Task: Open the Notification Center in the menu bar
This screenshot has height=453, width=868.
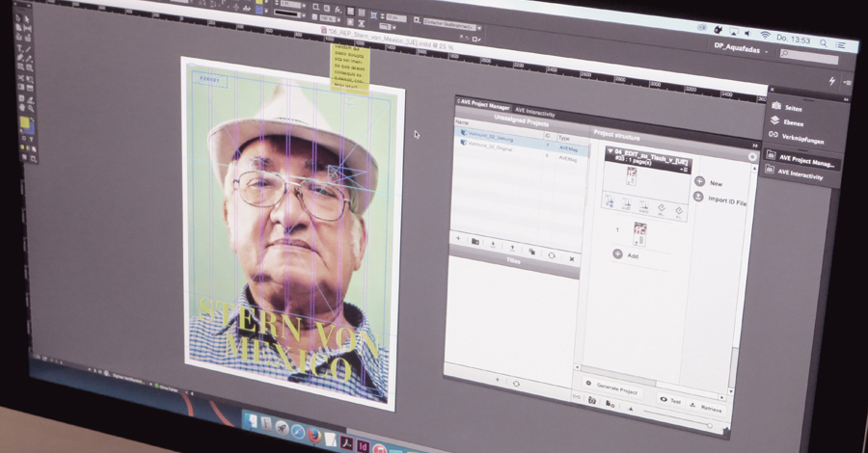Action: coord(841,45)
